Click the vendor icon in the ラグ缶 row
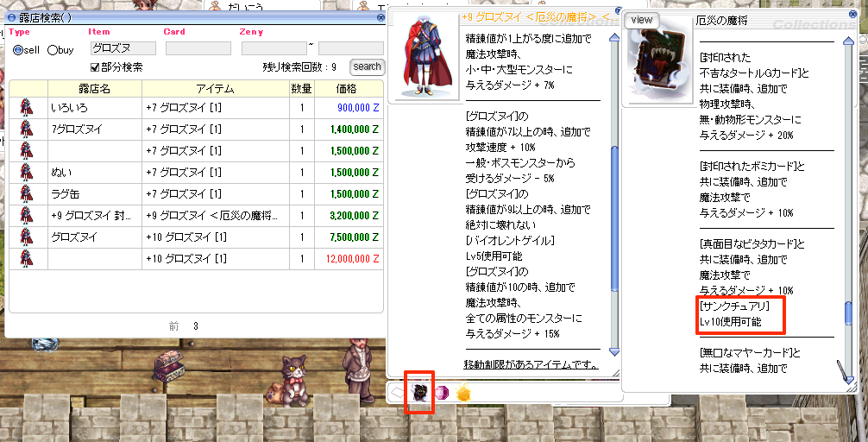 pos(26,194)
